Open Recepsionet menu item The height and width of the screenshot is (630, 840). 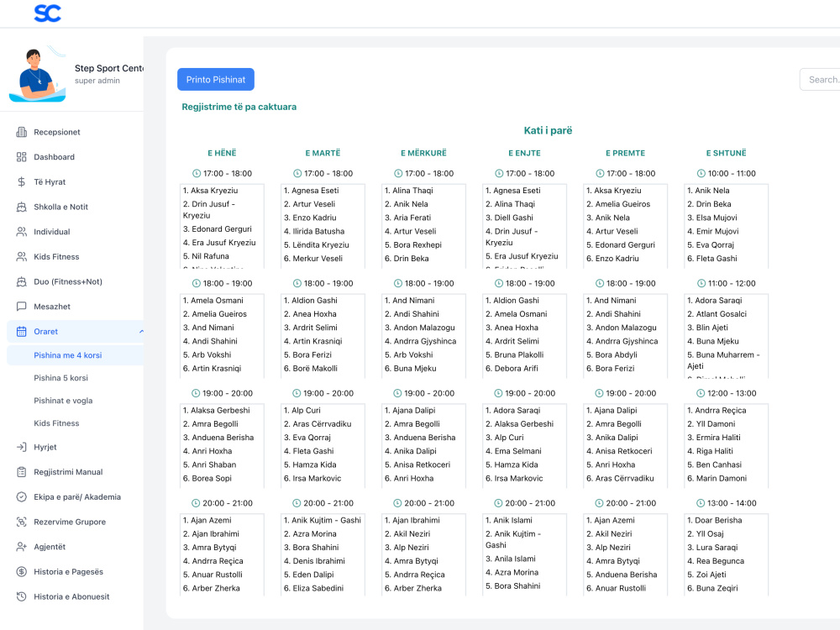click(x=57, y=132)
